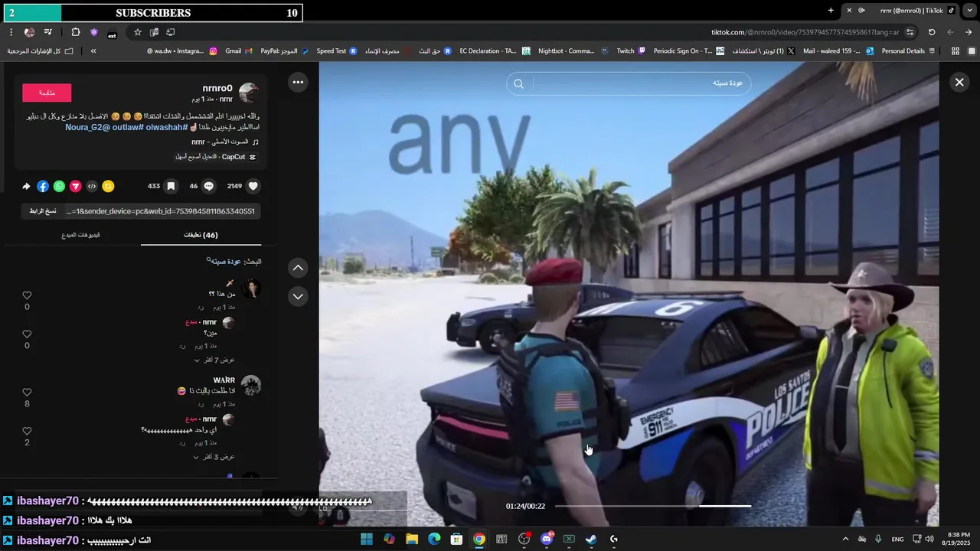Screen dimensions: 980x551
Task: Open WARR commenter avatar
Action: 251,385
